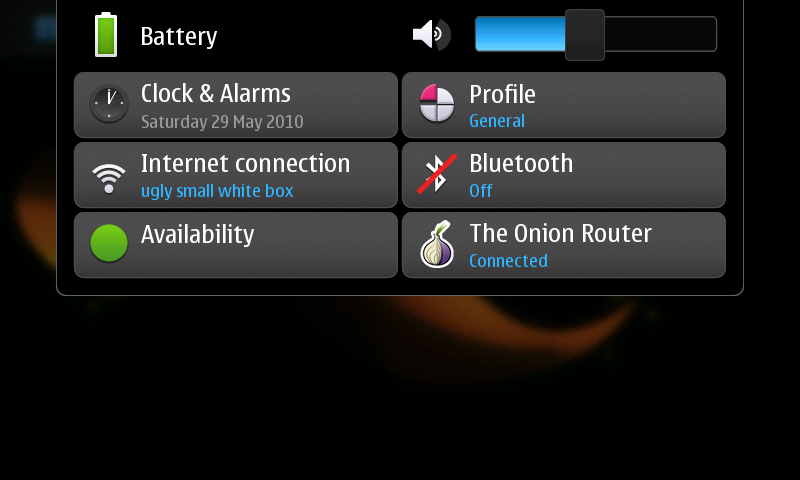Screen dimensions: 800x480
Task: Click Saturday 29 May 2010 date text
Action: pos(222,122)
